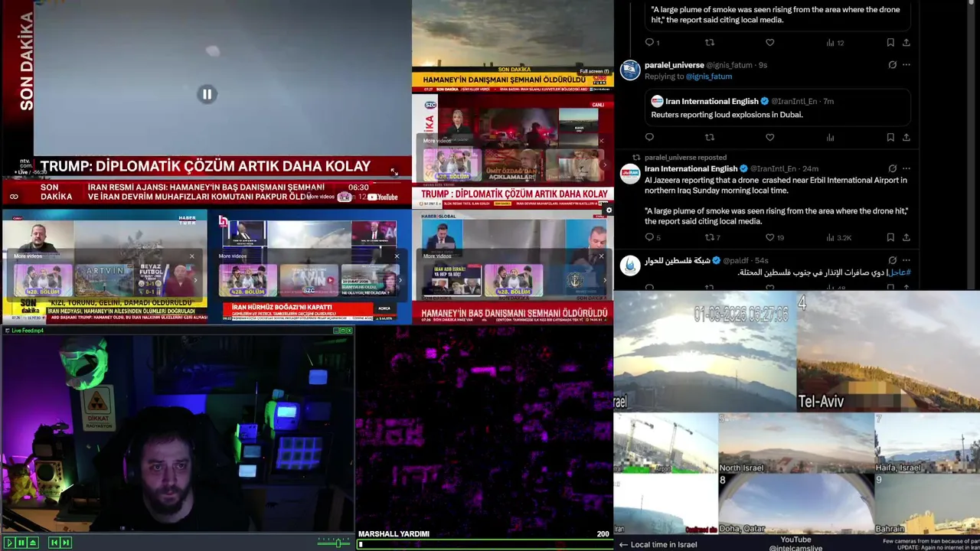Select the Tel-Aviv camera feed
The image size is (980, 551).
(x=888, y=350)
